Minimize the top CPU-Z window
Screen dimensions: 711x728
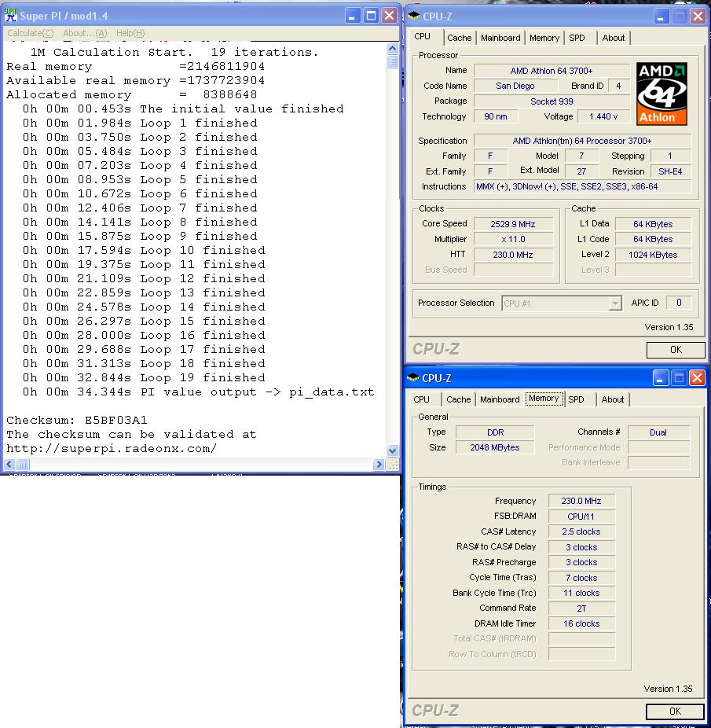(661, 17)
